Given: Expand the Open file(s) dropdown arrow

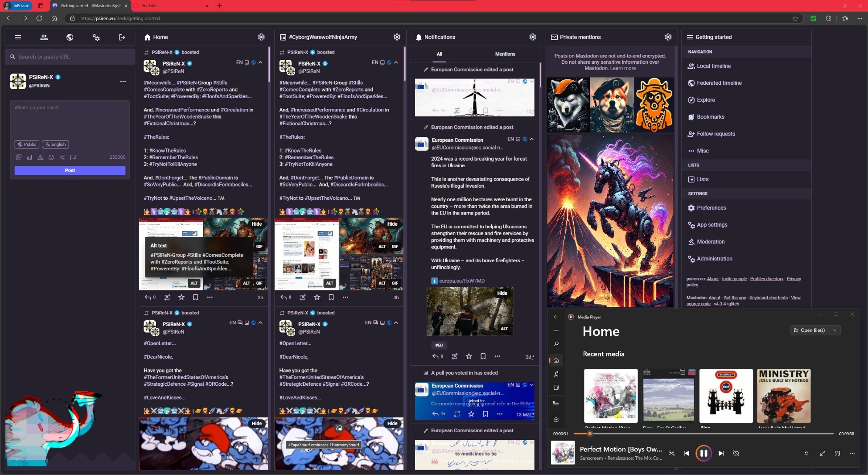Looking at the screenshot, I should (x=835, y=330).
